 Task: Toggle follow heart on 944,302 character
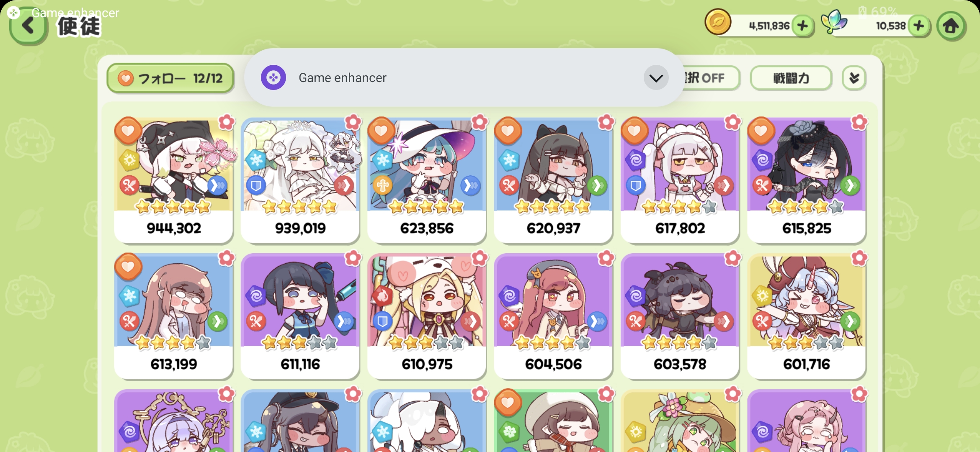coord(128,131)
